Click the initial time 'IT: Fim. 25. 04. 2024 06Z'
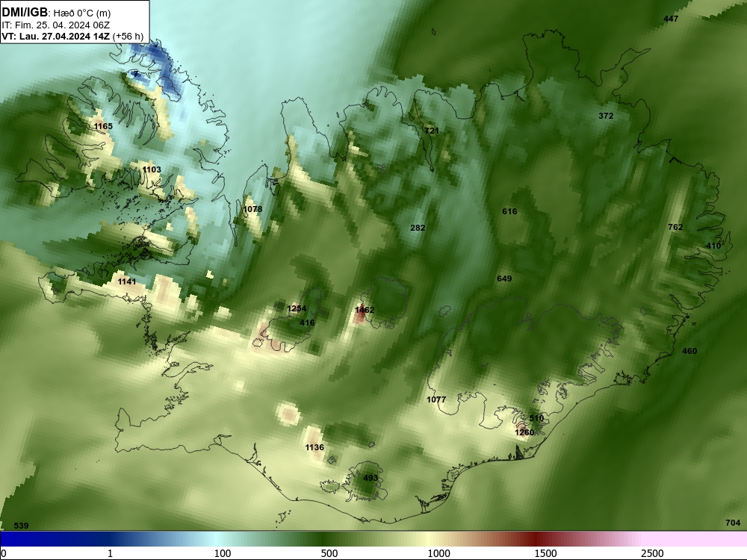Viewport: 747px width, 560px height. (55, 25)
